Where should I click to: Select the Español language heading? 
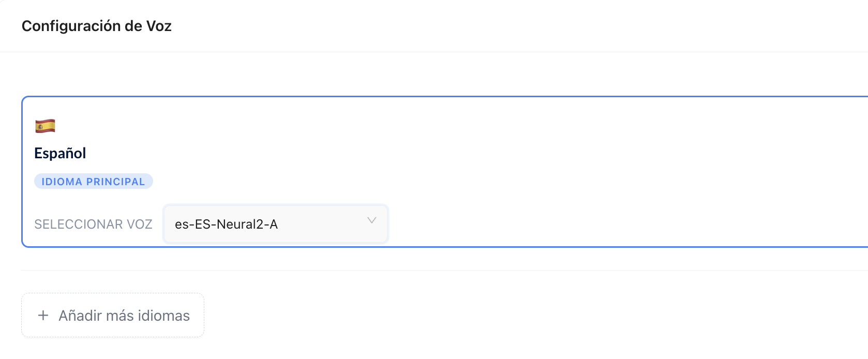coord(60,153)
